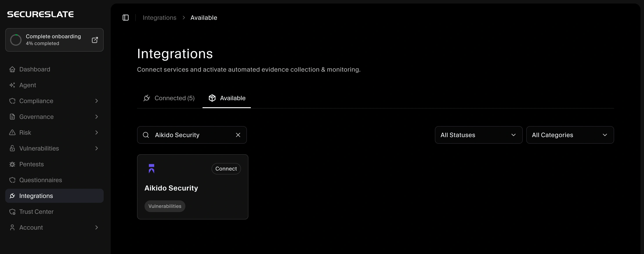Expand the Vulnerabilities sidebar section
Screen dimensions: 644x254
[96, 149]
